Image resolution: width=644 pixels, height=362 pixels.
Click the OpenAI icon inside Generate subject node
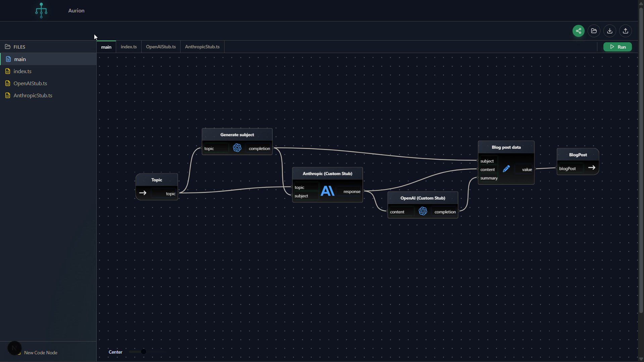(237, 148)
